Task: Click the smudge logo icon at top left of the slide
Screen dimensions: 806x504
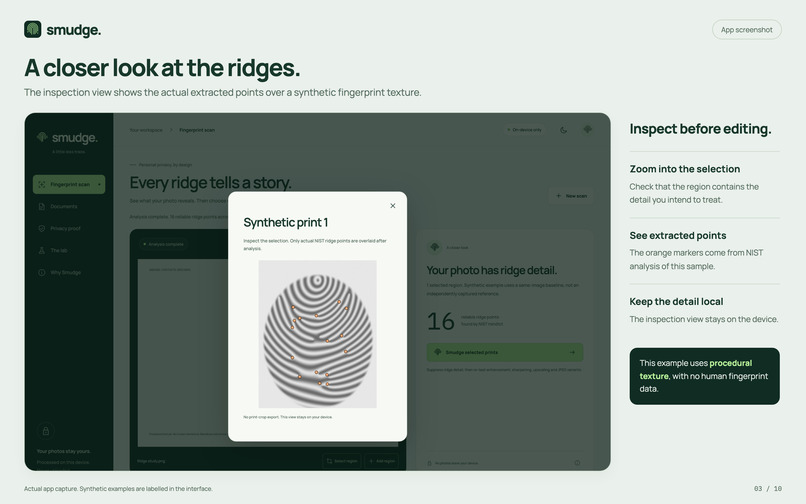Action: [x=33, y=29]
